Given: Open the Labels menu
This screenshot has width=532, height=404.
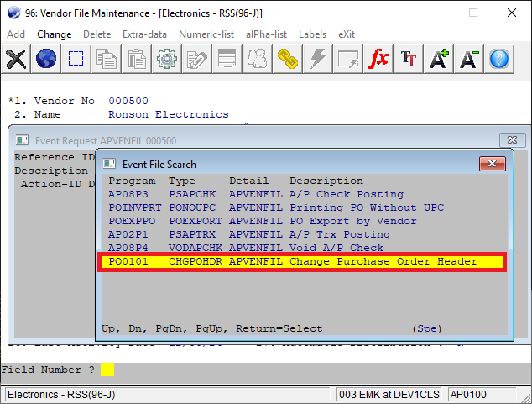Looking at the screenshot, I should (x=312, y=34).
